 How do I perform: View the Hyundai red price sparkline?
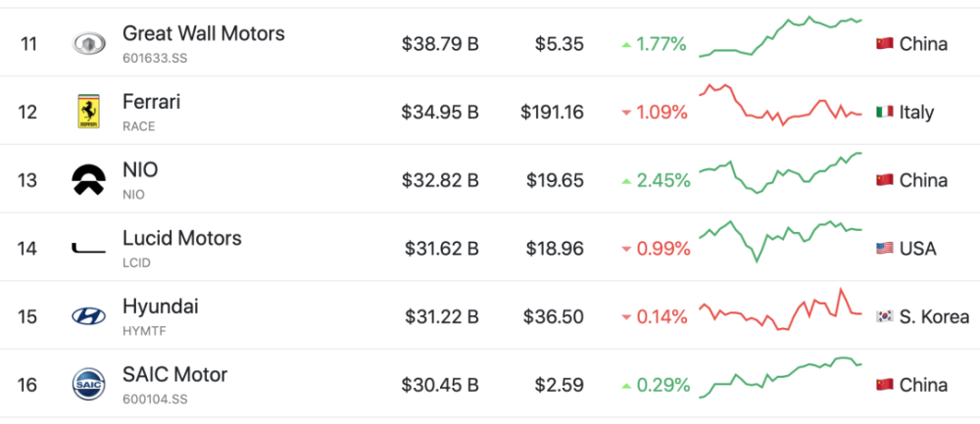[x=780, y=309]
